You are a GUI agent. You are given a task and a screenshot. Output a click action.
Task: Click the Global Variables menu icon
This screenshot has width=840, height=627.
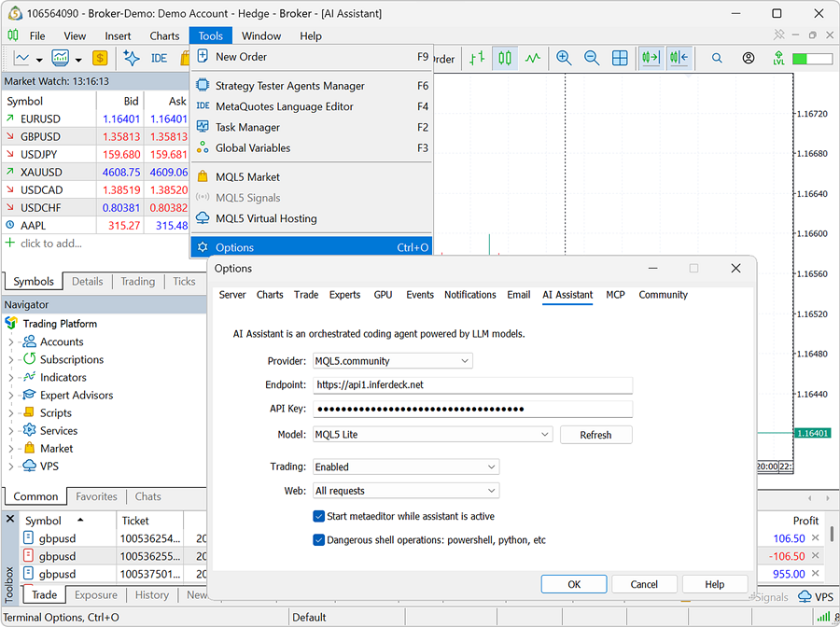[x=203, y=147]
